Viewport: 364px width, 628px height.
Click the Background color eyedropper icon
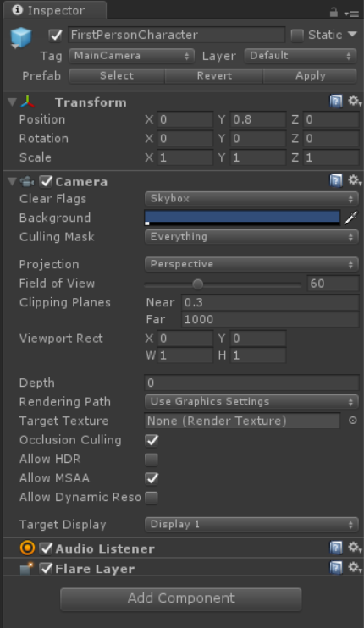tap(350, 218)
